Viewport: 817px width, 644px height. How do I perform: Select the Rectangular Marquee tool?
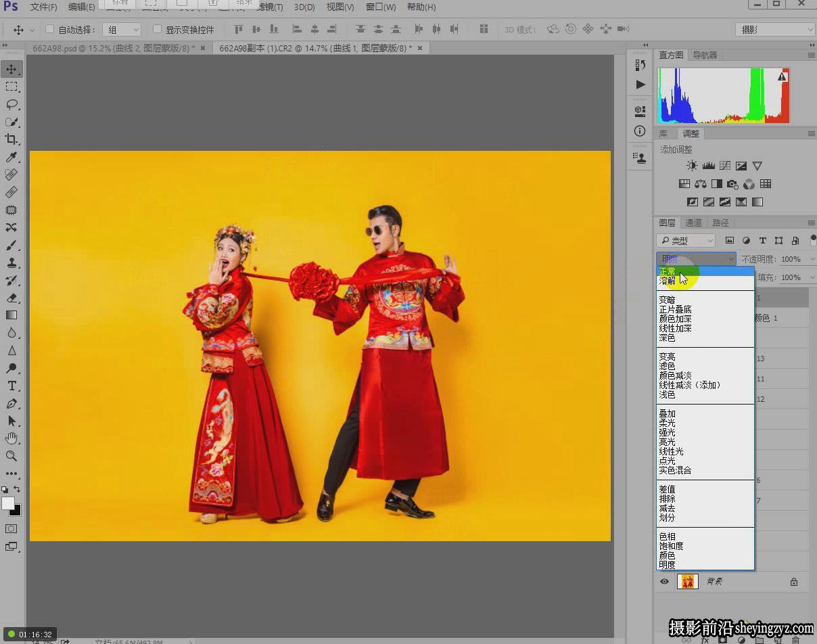pyautogui.click(x=11, y=87)
